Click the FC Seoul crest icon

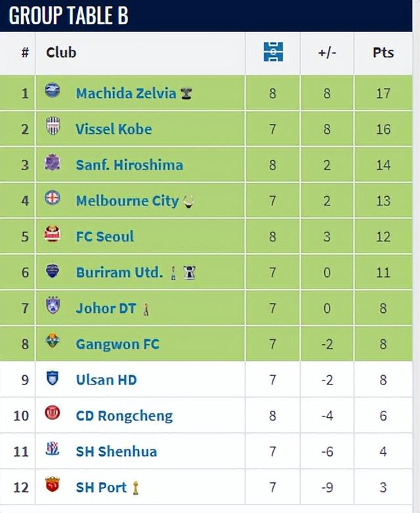52,234
